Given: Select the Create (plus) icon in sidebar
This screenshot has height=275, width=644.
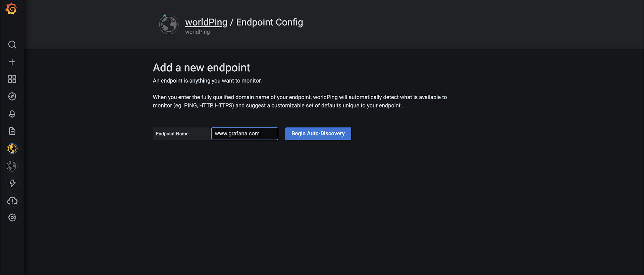Looking at the screenshot, I should point(12,62).
